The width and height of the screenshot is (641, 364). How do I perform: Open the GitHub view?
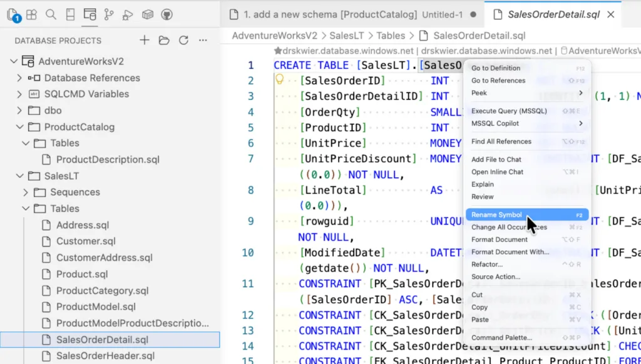click(x=167, y=15)
